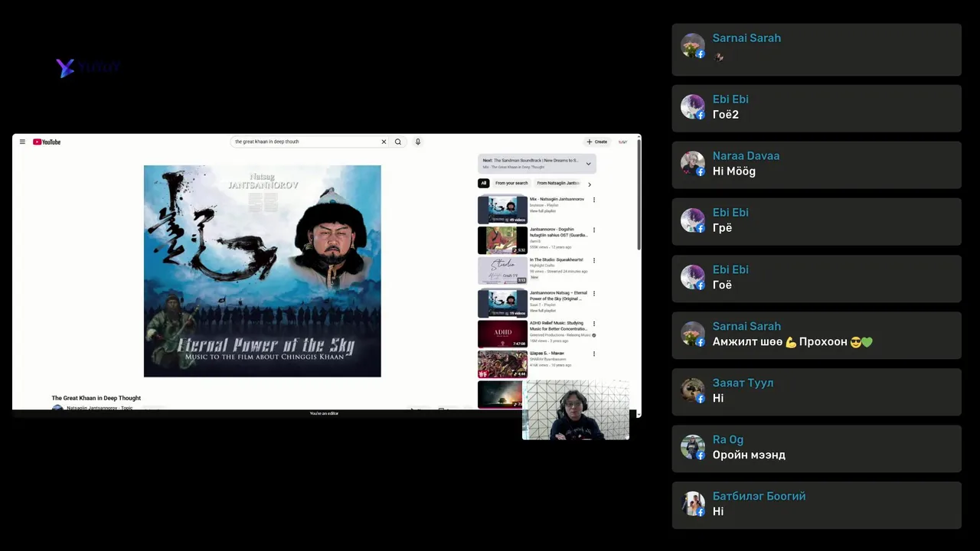Viewport: 980px width, 551px height.
Task: Click Шарав Б. - Манан video title
Action: click(547, 354)
